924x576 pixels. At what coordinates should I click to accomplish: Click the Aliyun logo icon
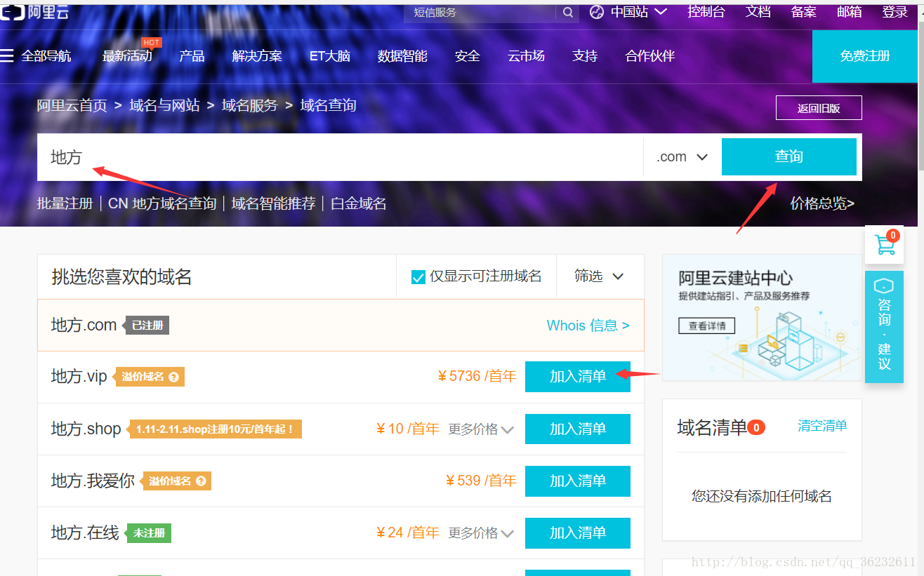tap(13, 12)
